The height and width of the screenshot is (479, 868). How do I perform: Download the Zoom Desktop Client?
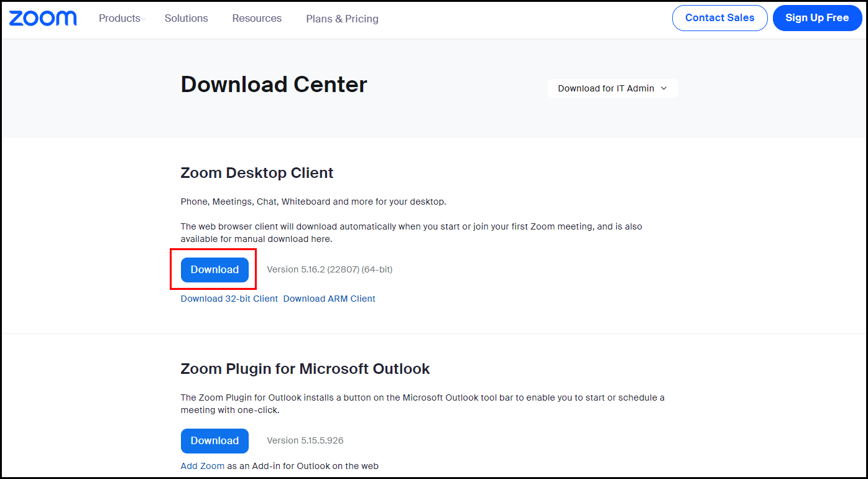pyautogui.click(x=215, y=270)
